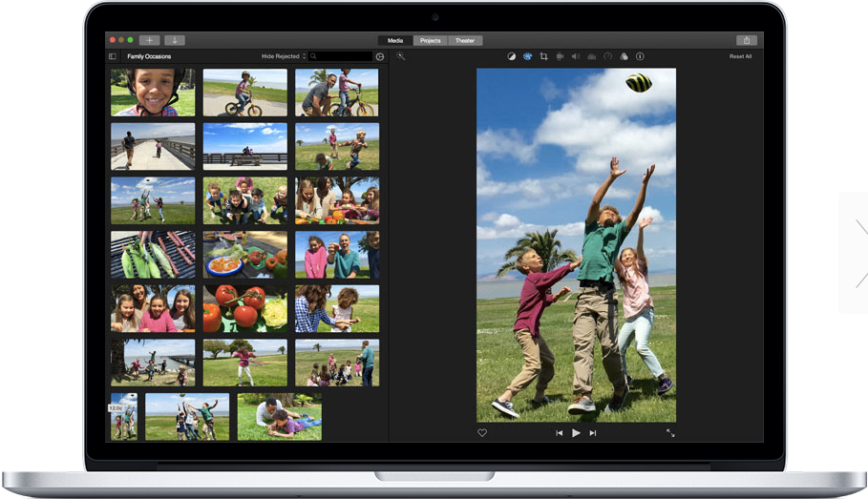The image size is (868, 499).
Task: Click the plus Create button
Action: point(150,40)
